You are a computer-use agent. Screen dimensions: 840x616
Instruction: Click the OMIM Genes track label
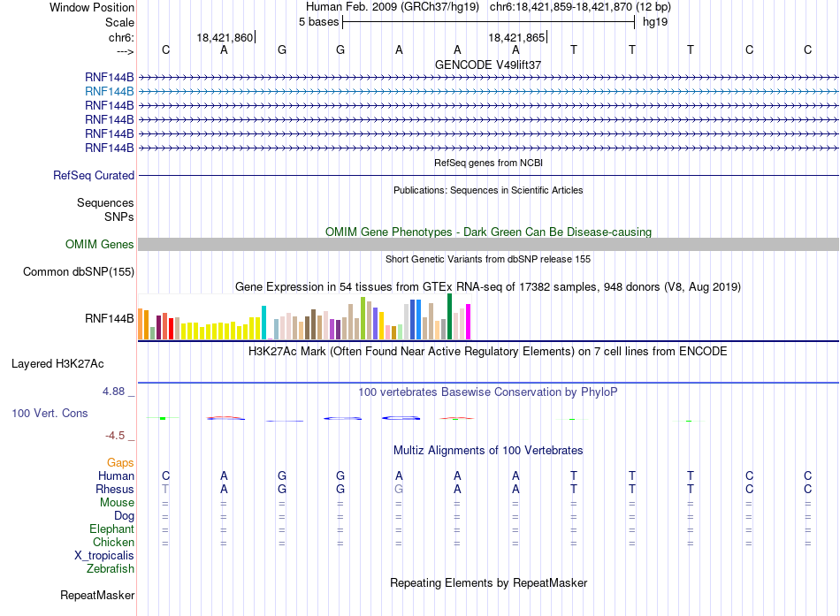coord(100,245)
